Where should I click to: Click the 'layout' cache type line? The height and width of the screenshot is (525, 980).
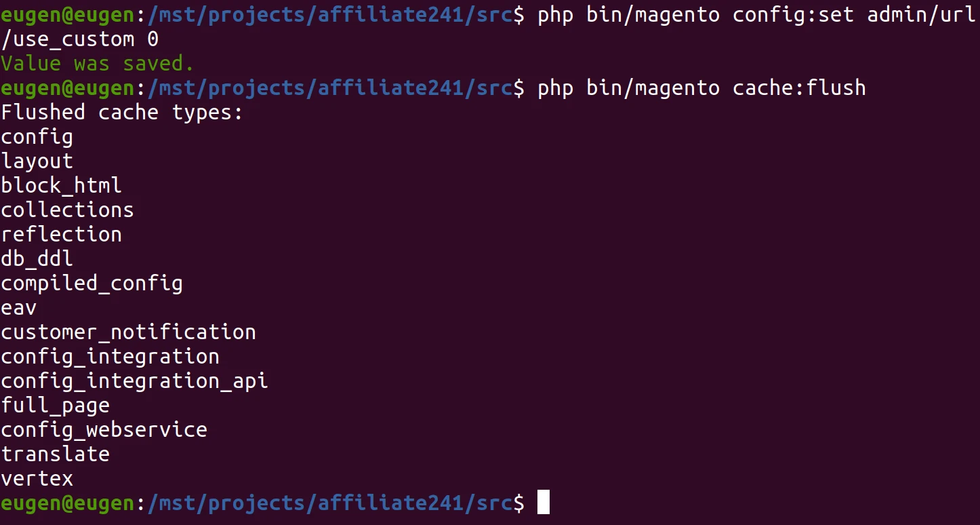(x=37, y=161)
